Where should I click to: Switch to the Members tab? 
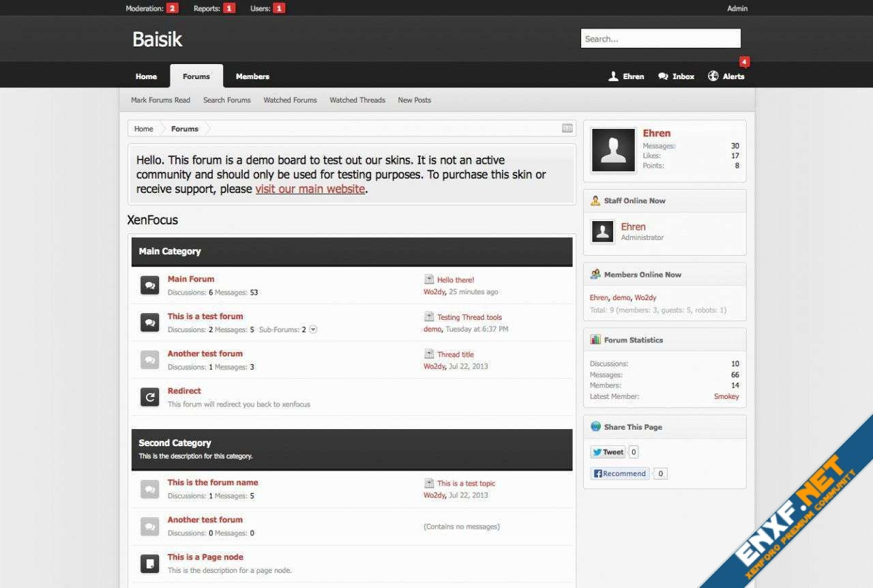point(252,76)
